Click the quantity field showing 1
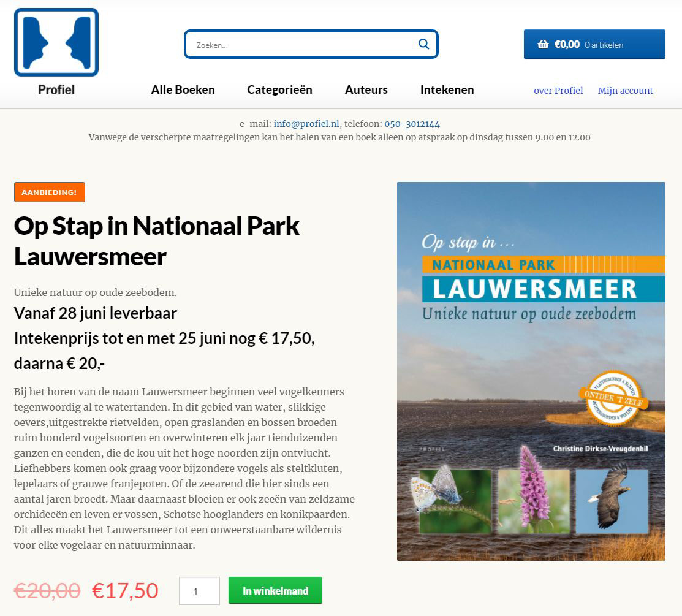 [199, 591]
